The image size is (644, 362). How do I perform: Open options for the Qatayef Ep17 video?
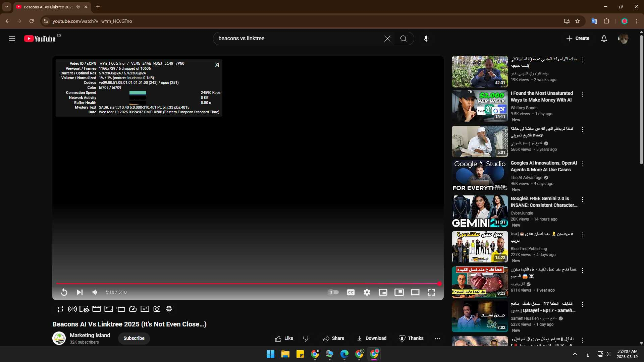pos(583,305)
